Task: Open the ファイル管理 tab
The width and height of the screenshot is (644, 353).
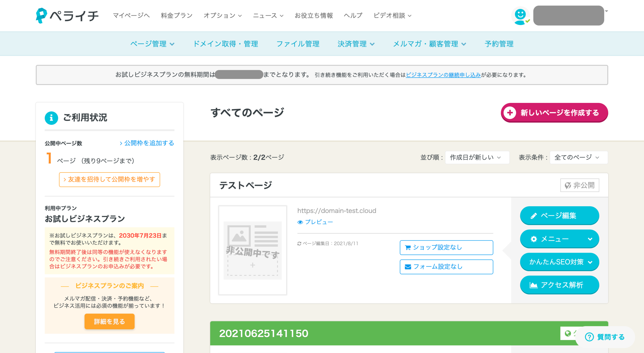Action: [x=298, y=44]
